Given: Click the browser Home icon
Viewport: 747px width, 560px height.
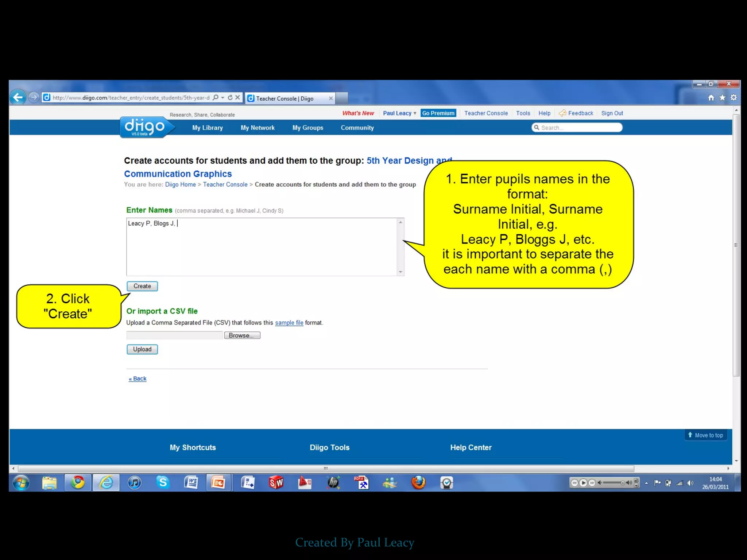Looking at the screenshot, I should pyautogui.click(x=711, y=98).
